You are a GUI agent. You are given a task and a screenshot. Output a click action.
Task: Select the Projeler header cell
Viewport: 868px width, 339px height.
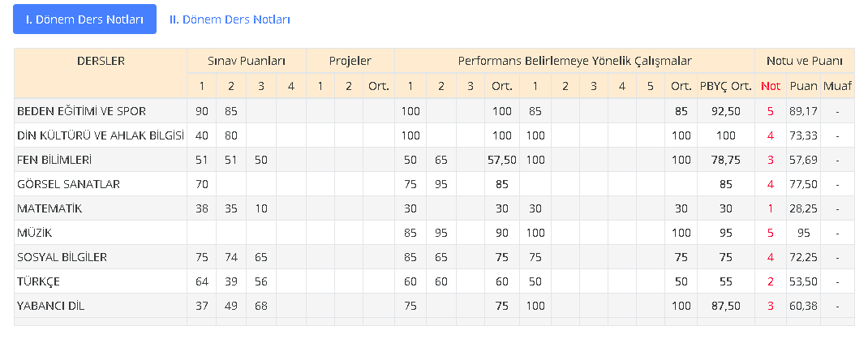pos(350,61)
